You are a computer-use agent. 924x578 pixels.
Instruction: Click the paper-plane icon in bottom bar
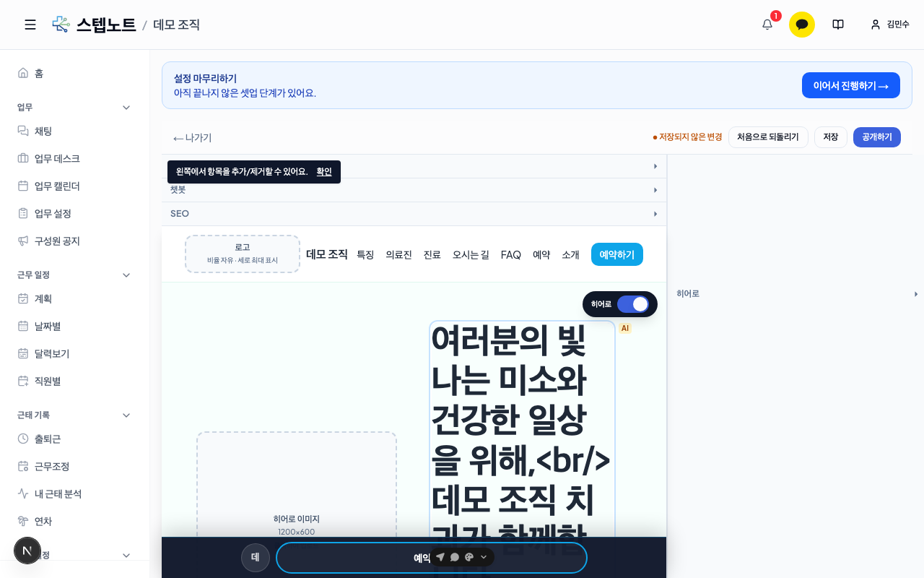click(x=440, y=557)
